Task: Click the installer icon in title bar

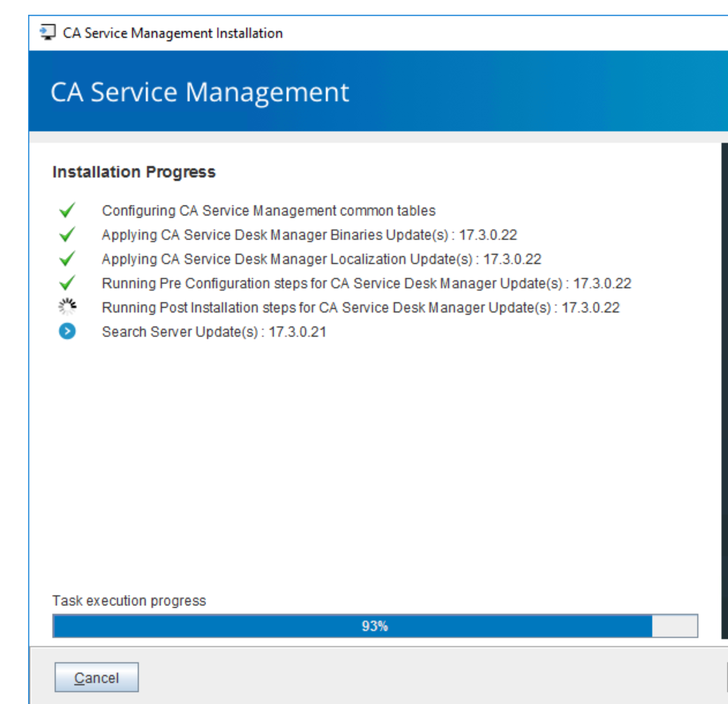Action: [x=47, y=33]
